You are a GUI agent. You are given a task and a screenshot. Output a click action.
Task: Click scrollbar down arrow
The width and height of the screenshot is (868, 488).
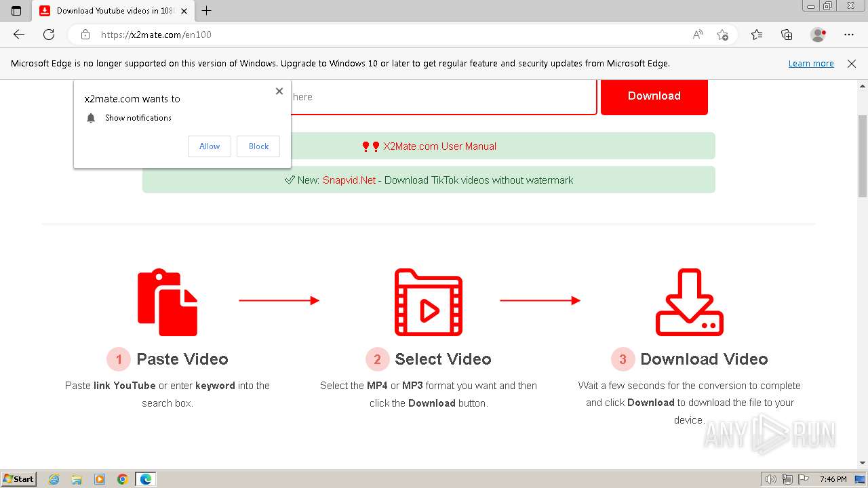863,463
